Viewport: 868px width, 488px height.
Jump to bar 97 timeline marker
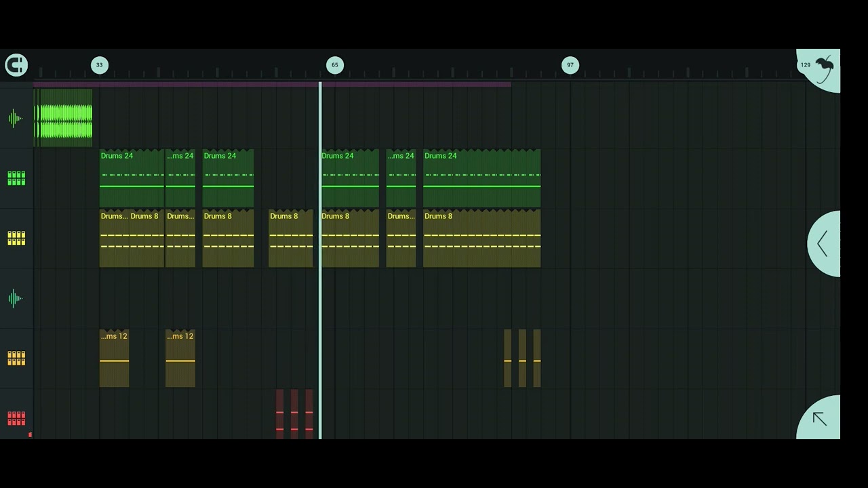point(570,65)
